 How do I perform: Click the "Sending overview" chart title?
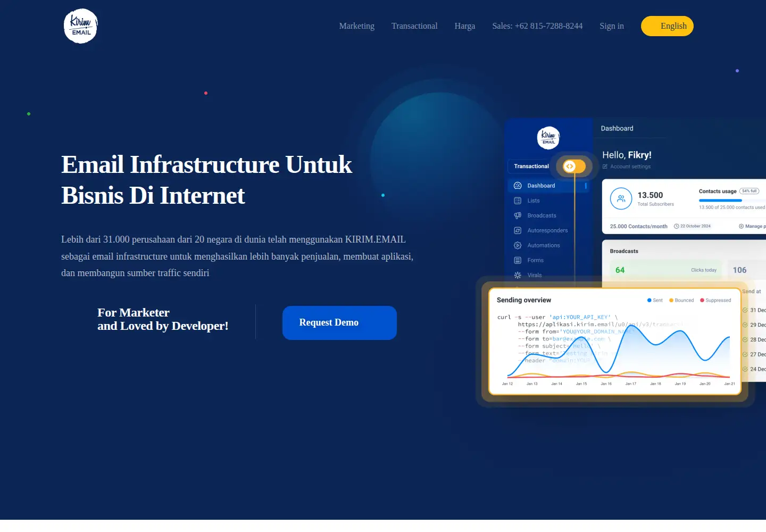click(524, 300)
